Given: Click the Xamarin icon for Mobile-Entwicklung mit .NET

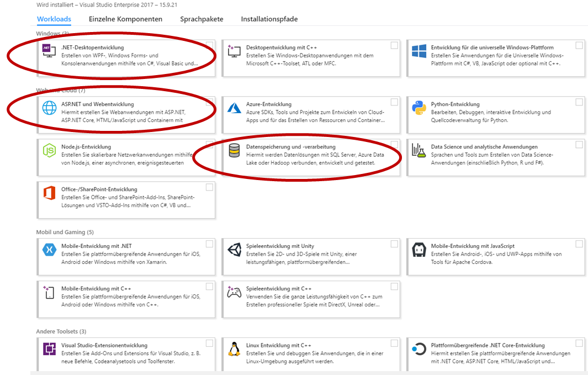Looking at the screenshot, I should tap(49, 250).
